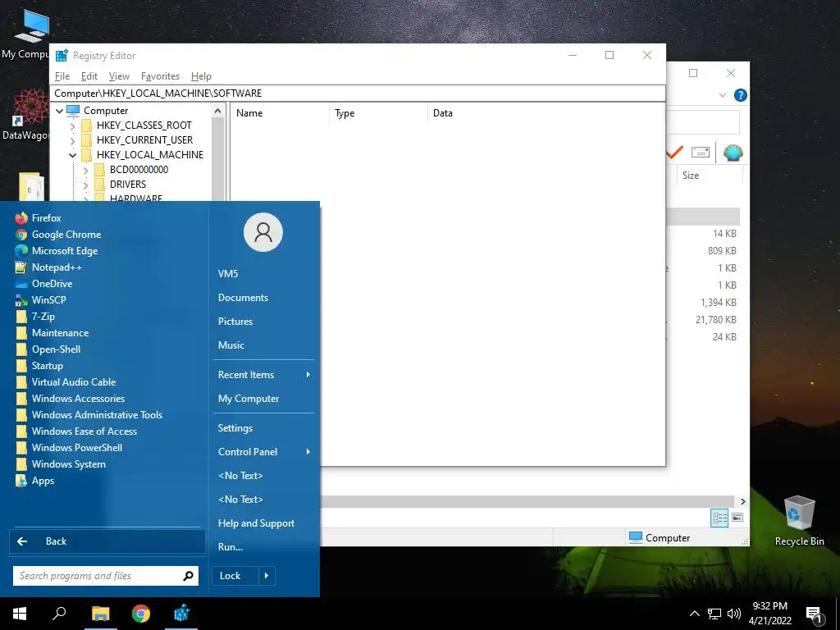The image size is (840, 630).
Task: Open the Startup folder in the start menu
Action: tap(39, 366)
